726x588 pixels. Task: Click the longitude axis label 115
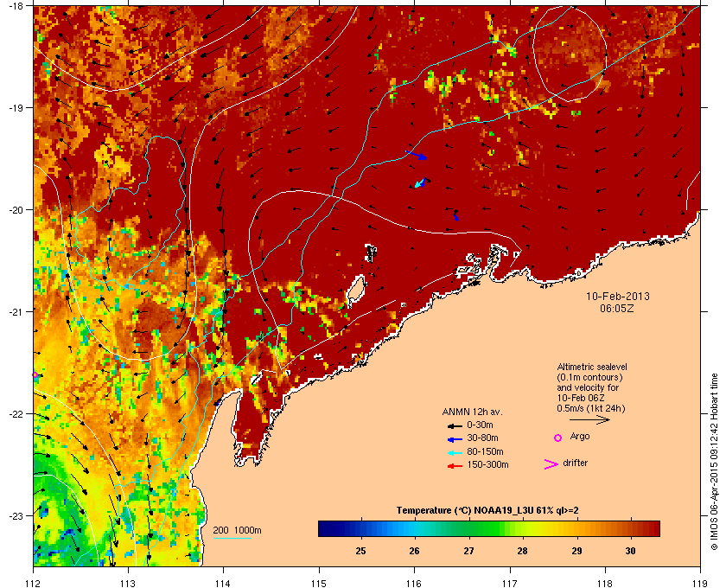click(x=319, y=584)
